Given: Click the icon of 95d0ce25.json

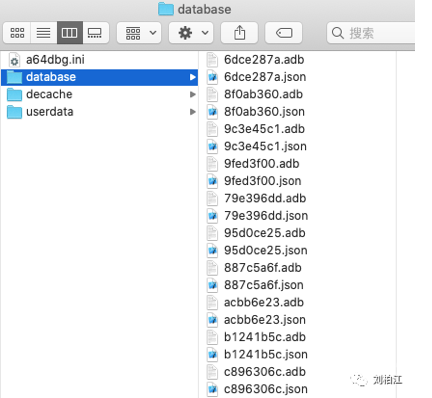Looking at the screenshot, I should click(212, 250).
